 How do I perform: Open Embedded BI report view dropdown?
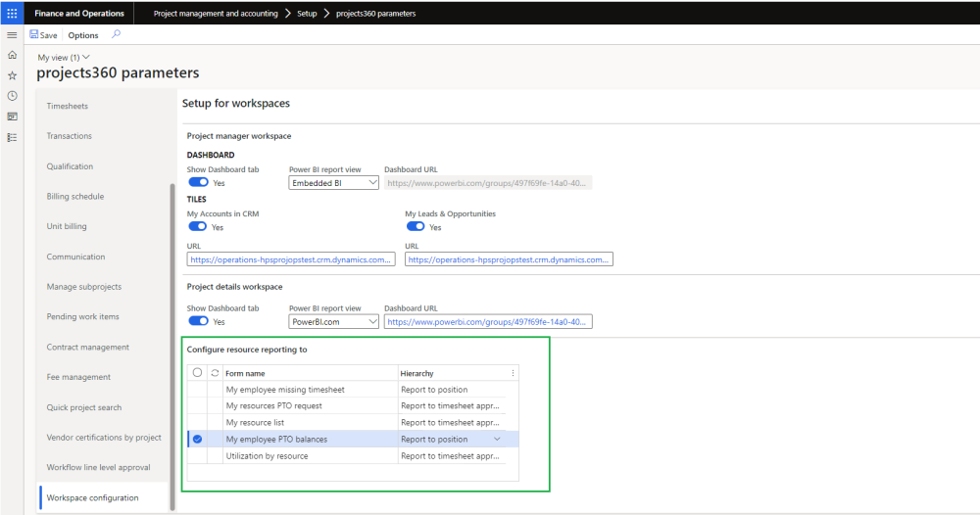[333, 183]
